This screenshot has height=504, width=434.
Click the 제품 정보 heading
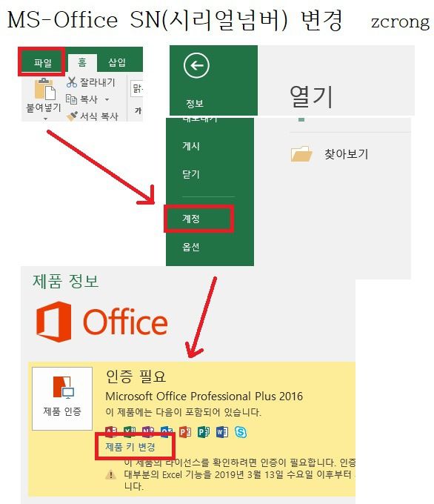coord(65,282)
